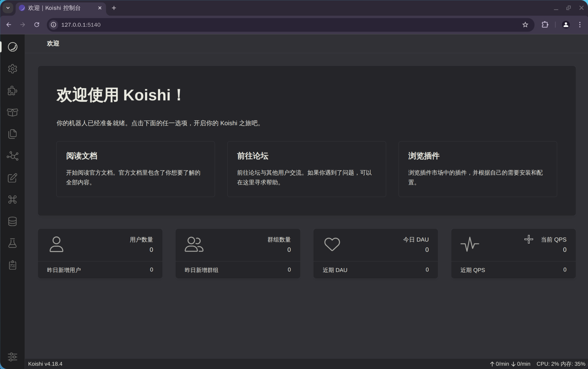Open the Chrome three-dot menu
The image size is (588, 369).
tap(580, 25)
